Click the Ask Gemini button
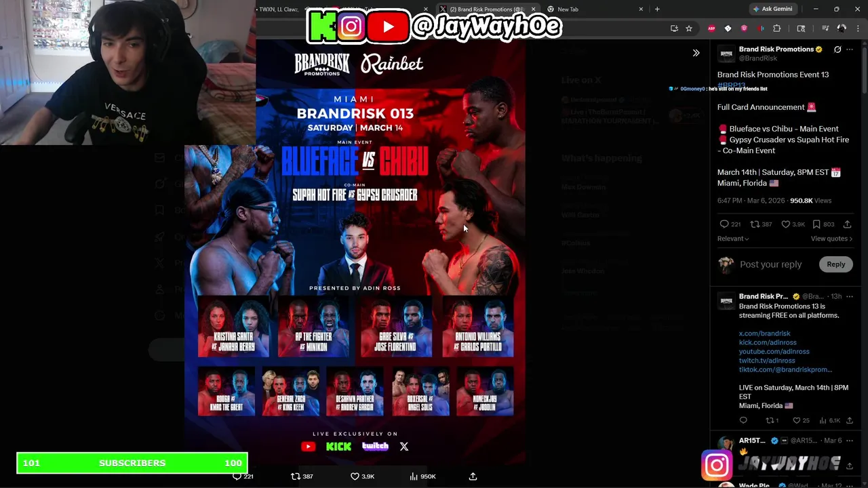Screen dimensions: 868x488 pyautogui.click(x=772, y=9)
